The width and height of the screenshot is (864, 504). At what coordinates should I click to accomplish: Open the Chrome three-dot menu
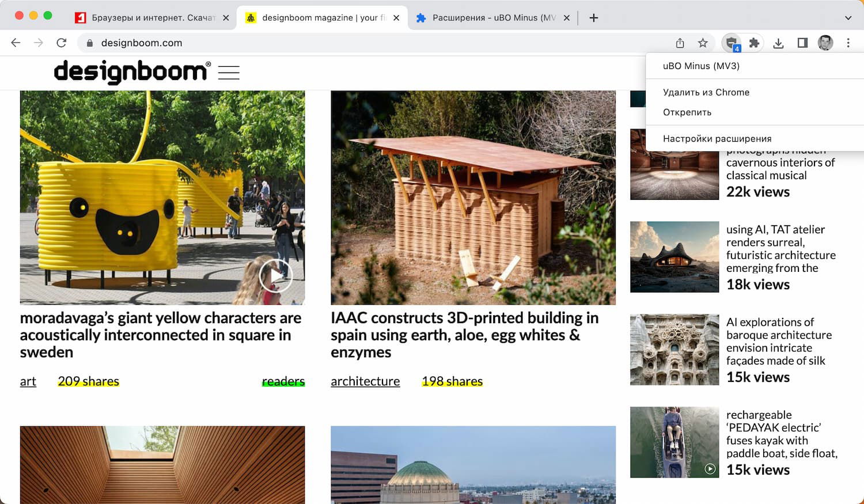point(848,43)
